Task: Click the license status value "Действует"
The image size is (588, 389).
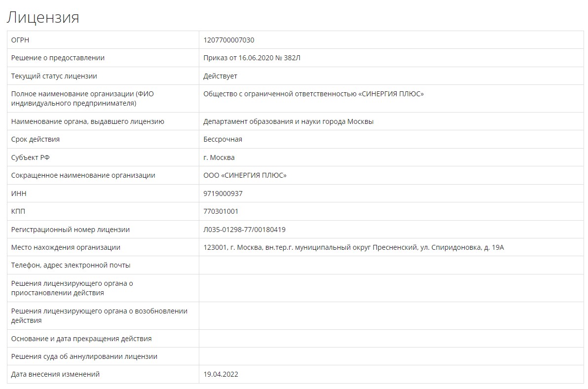Action: click(220, 76)
